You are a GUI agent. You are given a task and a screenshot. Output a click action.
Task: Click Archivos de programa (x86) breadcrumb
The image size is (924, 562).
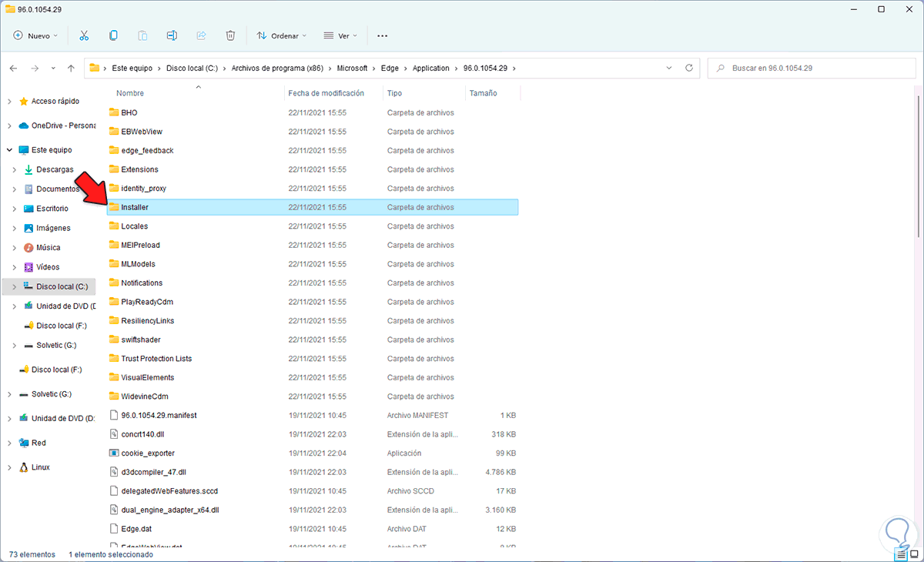(x=277, y=69)
